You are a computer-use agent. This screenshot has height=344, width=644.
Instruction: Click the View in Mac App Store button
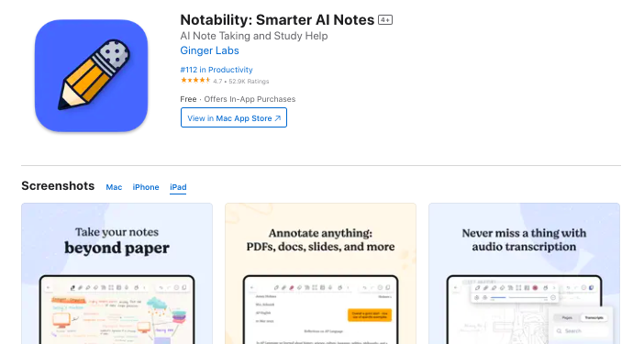pyautogui.click(x=234, y=117)
